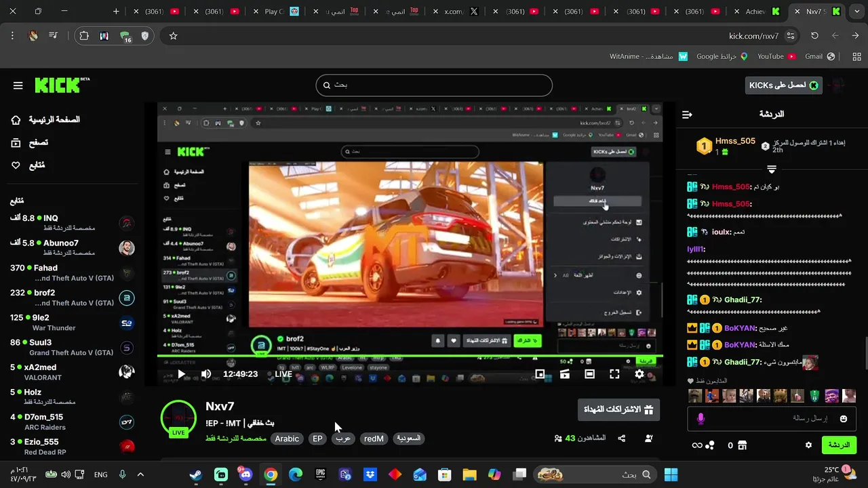The image size is (868, 488).
Task: Select the Arabic tag
Action: coord(287,439)
